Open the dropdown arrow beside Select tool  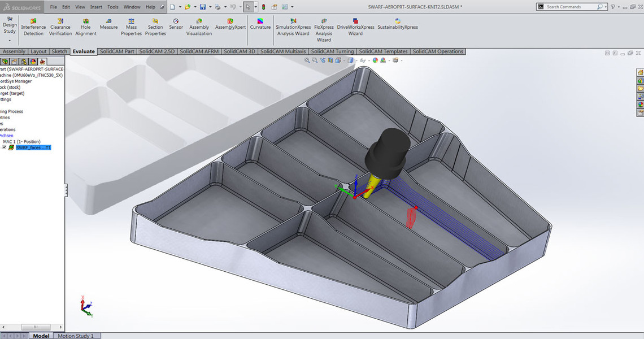[255, 7]
